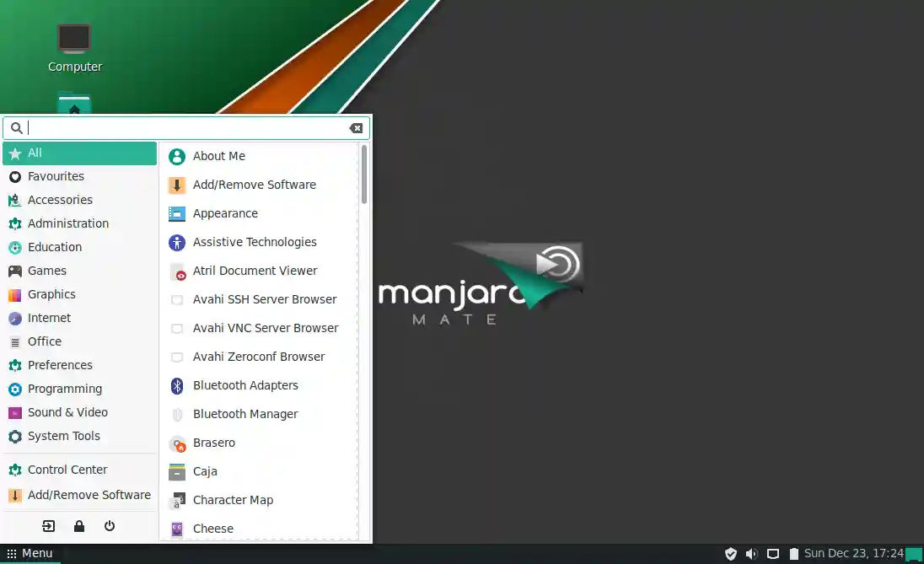Click the "Assistive Technologies" label
The width and height of the screenshot is (924, 564).
(x=255, y=242)
